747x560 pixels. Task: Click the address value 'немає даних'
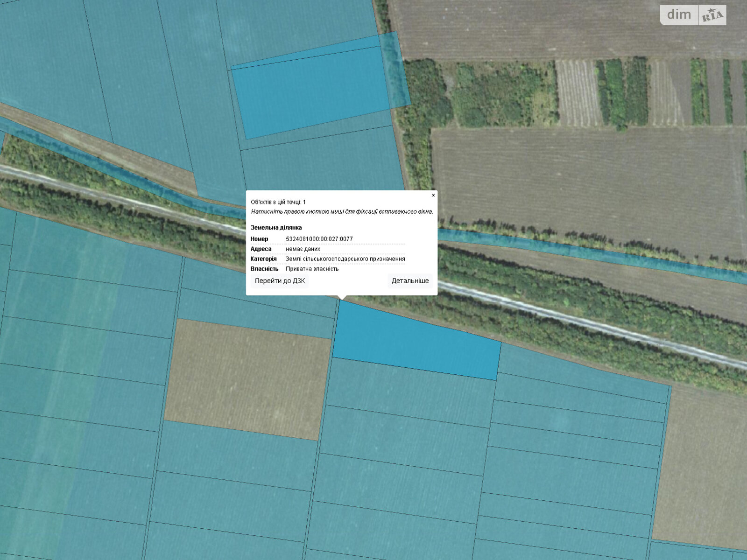(303, 249)
